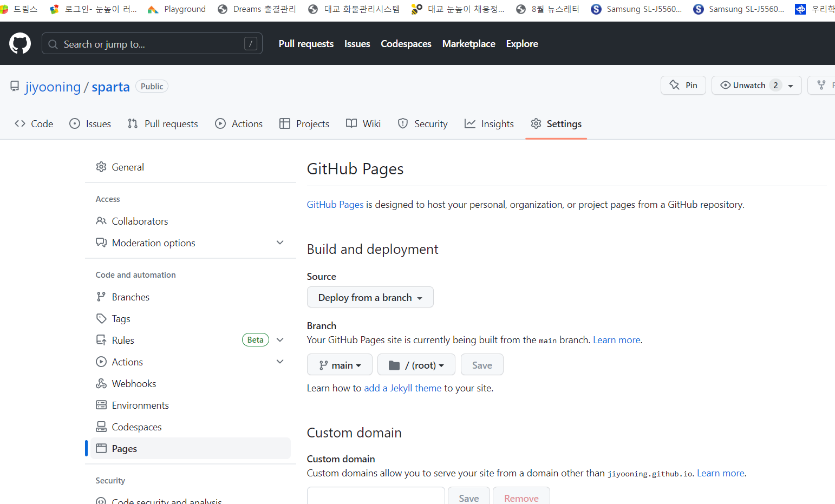835x504 pixels.
Task: Click the repository book icon beside jiyooning
Action: pos(15,87)
